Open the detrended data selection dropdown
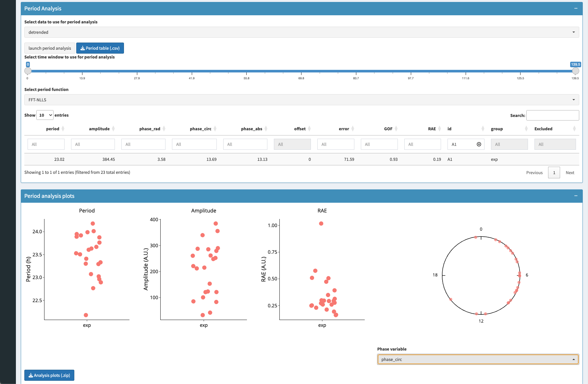This screenshot has height=384, width=588. (x=301, y=32)
